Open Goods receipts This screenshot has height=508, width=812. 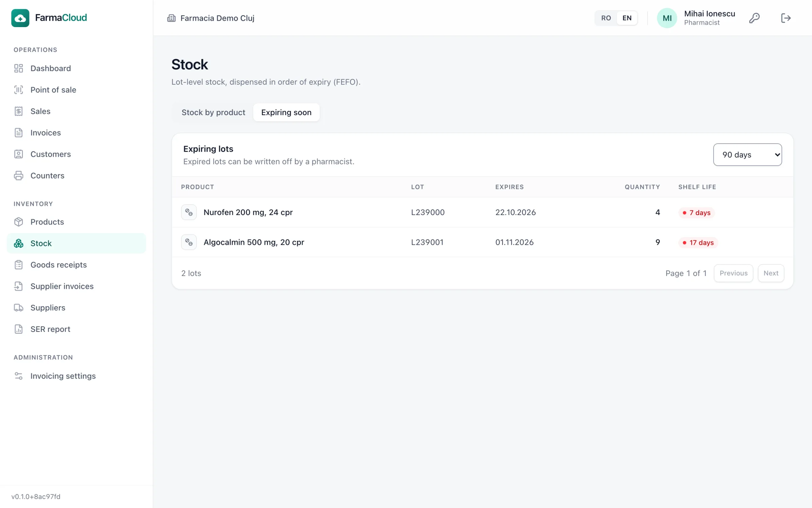[x=76, y=265]
